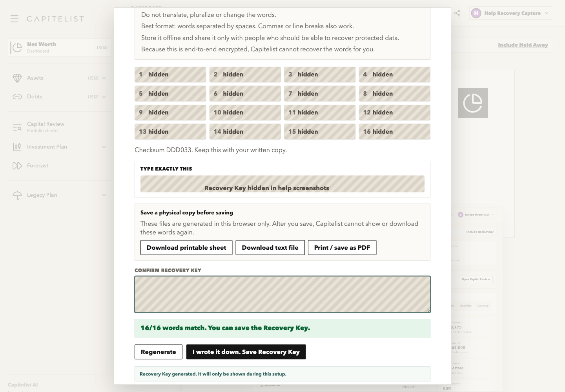Click the Investment Plan icon

[17, 147]
